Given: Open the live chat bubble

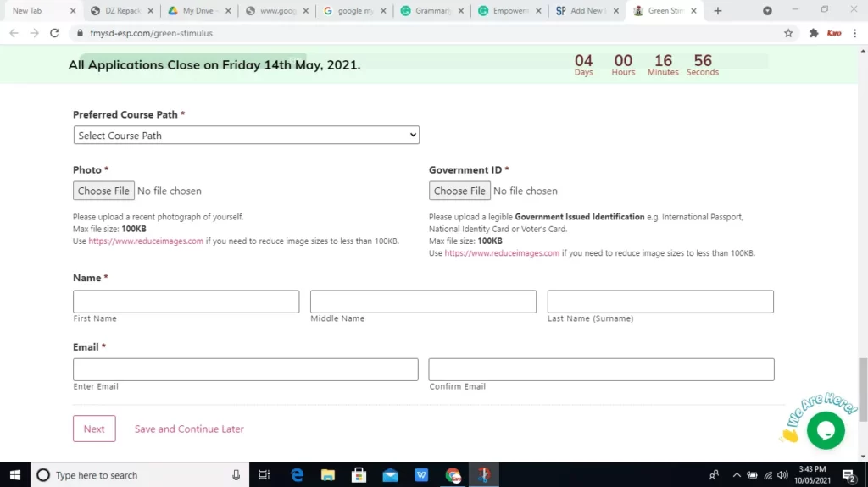Looking at the screenshot, I should point(826,430).
